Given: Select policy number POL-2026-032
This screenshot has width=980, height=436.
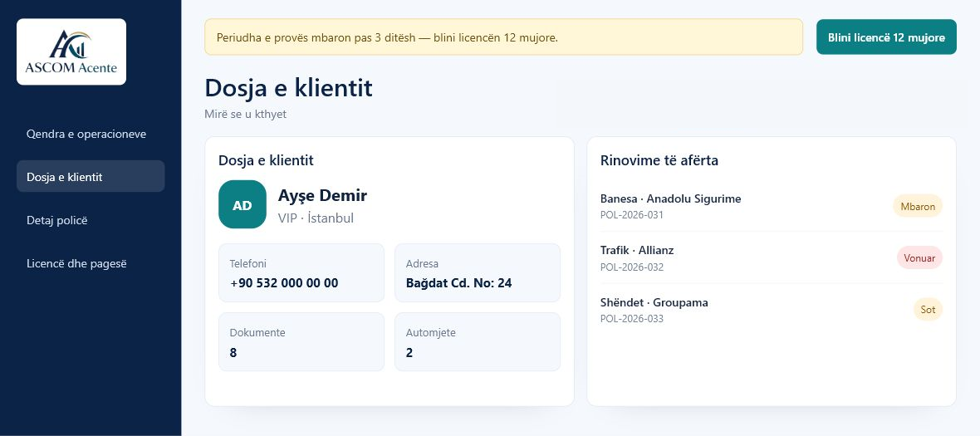Looking at the screenshot, I should coord(632,267).
